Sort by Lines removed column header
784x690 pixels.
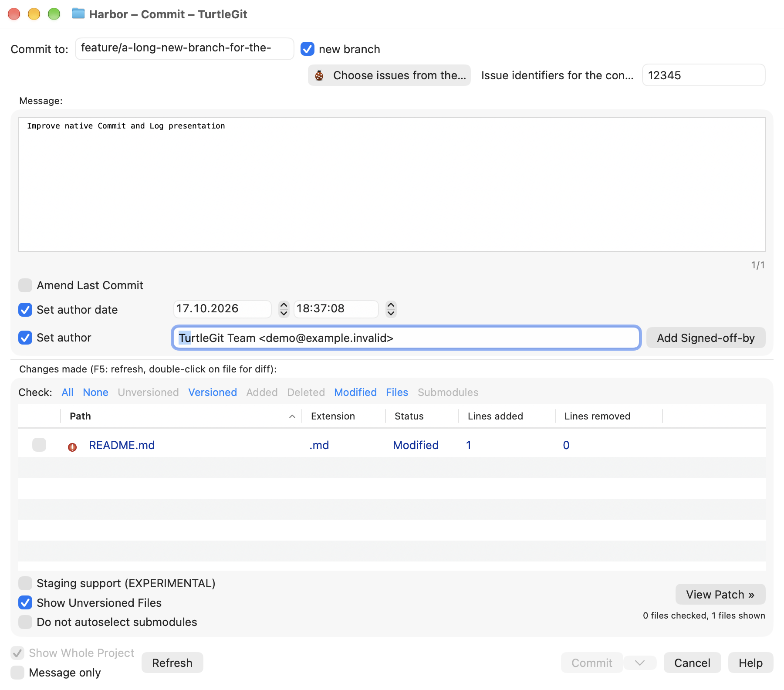[609, 416]
